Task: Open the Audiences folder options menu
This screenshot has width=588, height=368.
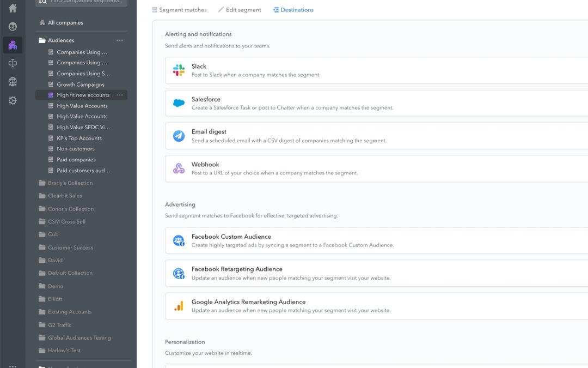Action: click(120, 40)
